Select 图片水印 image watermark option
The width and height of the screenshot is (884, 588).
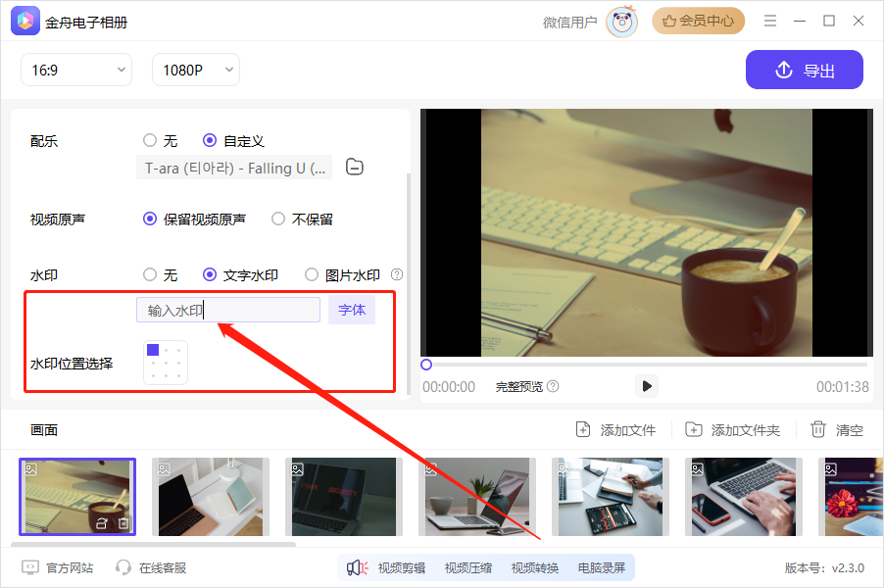pos(342,274)
